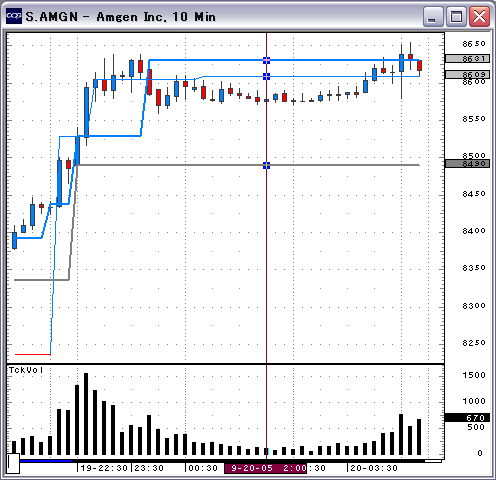Click the 19-22:30 time axis label
The height and width of the screenshot is (480, 496).
[x=104, y=468]
